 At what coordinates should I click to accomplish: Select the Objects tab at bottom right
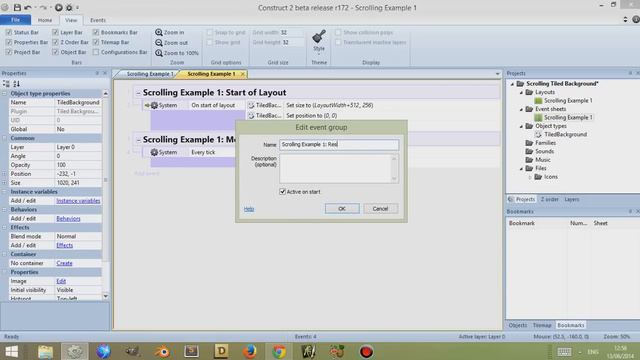[518, 325]
